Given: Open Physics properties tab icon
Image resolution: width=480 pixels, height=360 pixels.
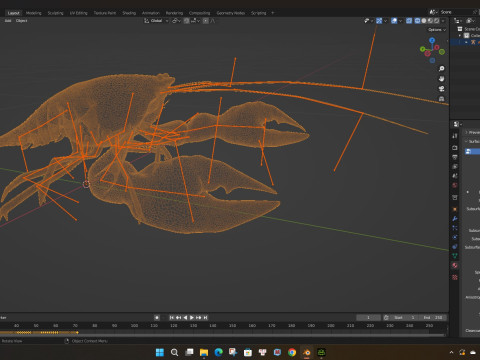Looking at the screenshot, I should pyautogui.click(x=455, y=237).
